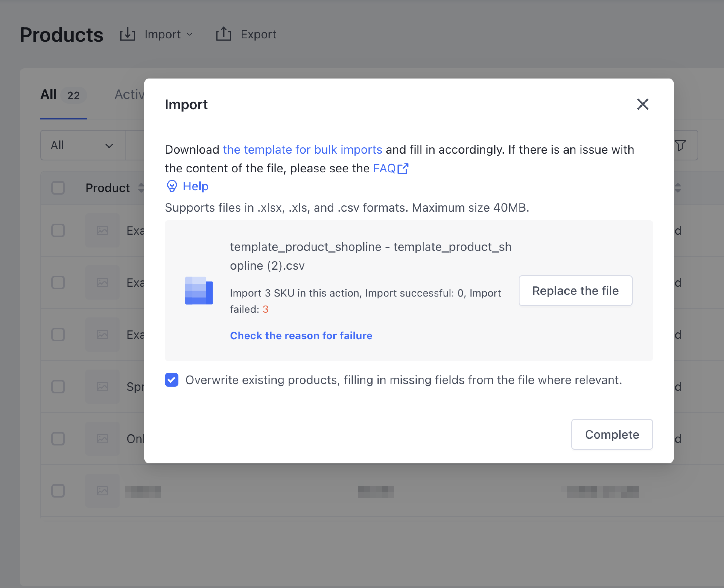724x588 pixels.
Task: Check the first product row checkbox
Action: [x=58, y=230]
